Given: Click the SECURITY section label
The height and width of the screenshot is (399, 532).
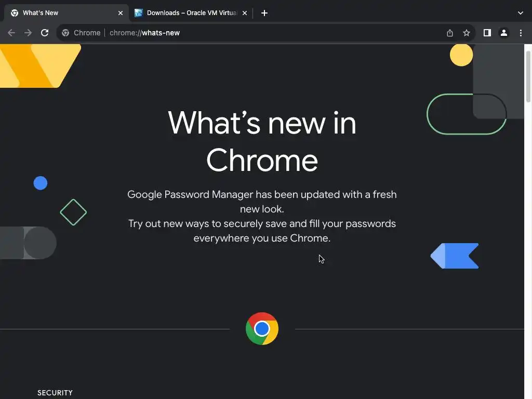Looking at the screenshot, I should click(x=55, y=393).
